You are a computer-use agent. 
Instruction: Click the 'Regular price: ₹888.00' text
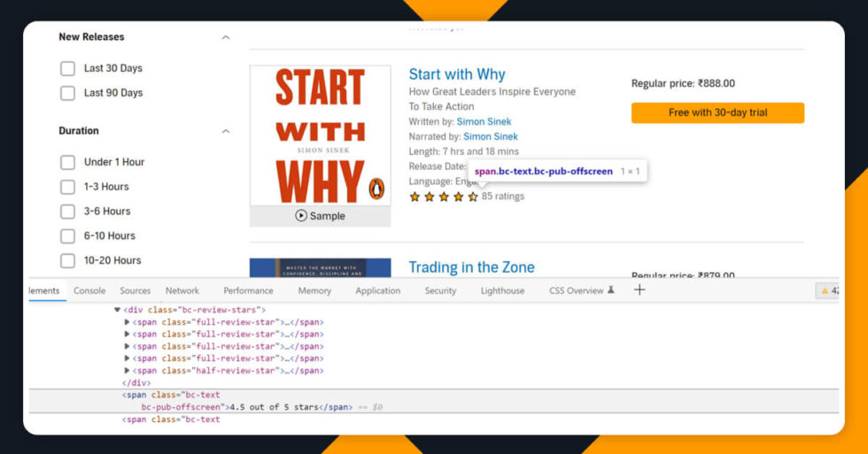click(683, 84)
